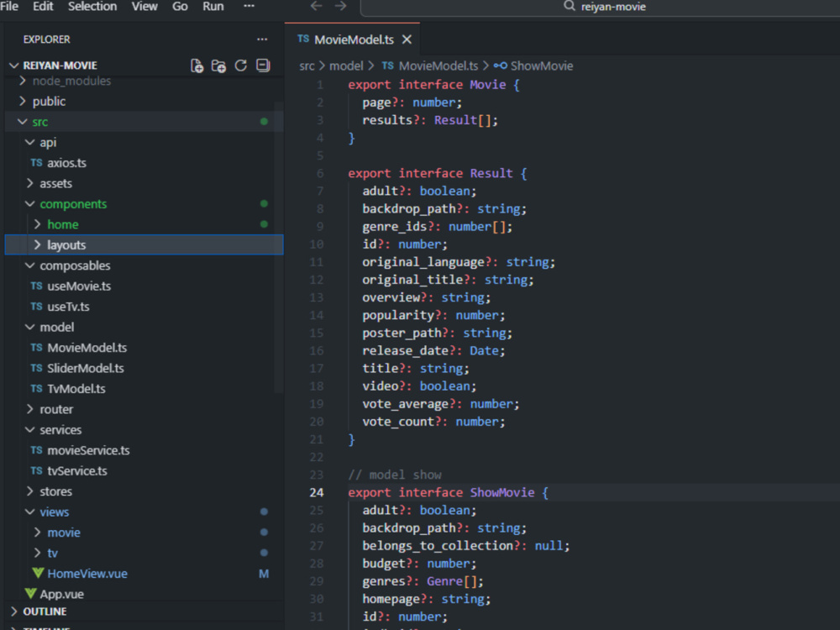Go back with the navigation arrow
Viewport: 840px width, 630px height.
click(317, 7)
